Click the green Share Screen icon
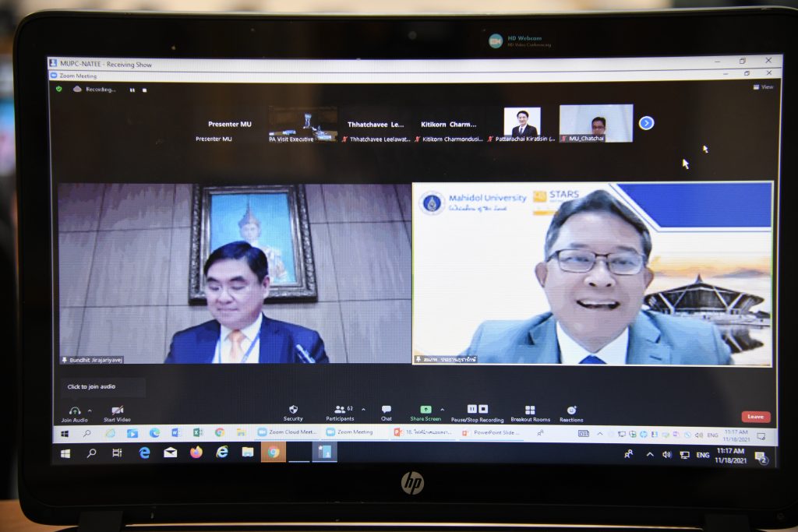Viewport: 798px width, 532px height. (425, 410)
